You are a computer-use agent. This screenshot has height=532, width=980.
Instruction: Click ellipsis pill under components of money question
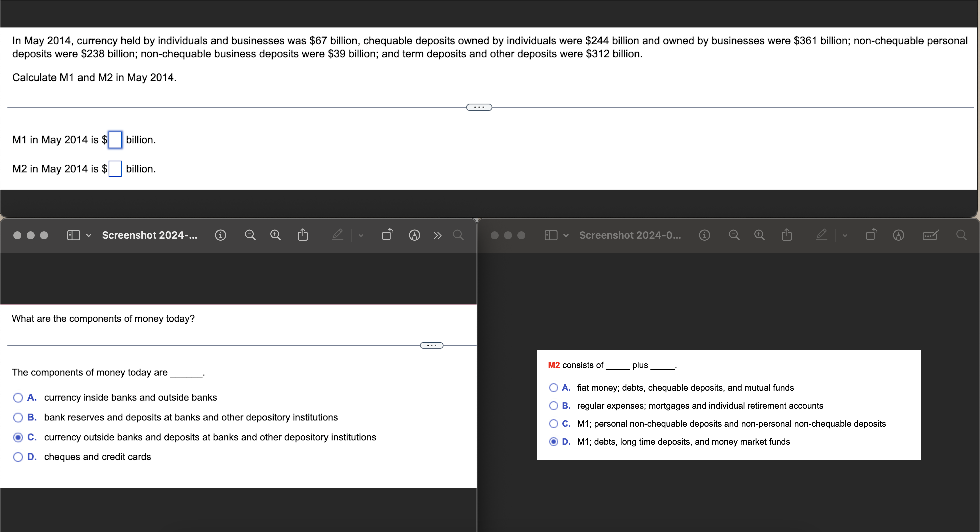coord(431,346)
